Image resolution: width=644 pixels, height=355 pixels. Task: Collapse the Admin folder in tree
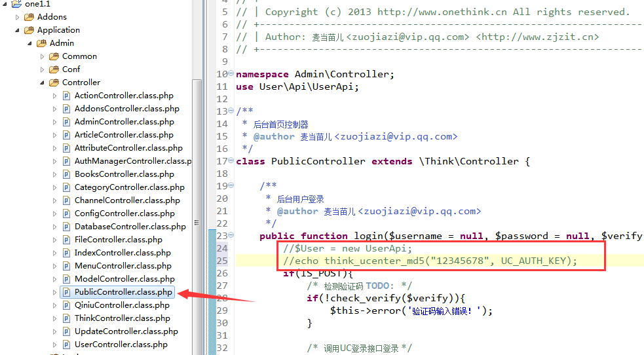pyautogui.click(x=30, y=43)
